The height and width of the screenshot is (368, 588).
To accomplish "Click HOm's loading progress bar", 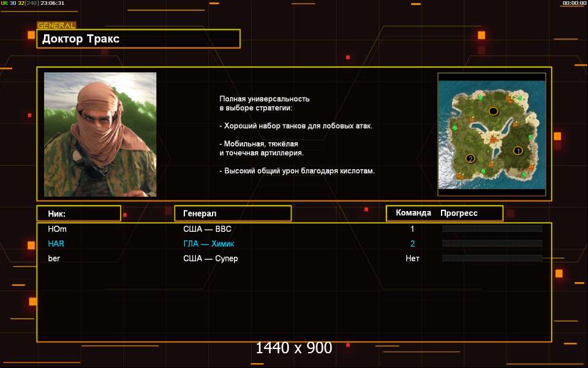I will coord(492,229).
